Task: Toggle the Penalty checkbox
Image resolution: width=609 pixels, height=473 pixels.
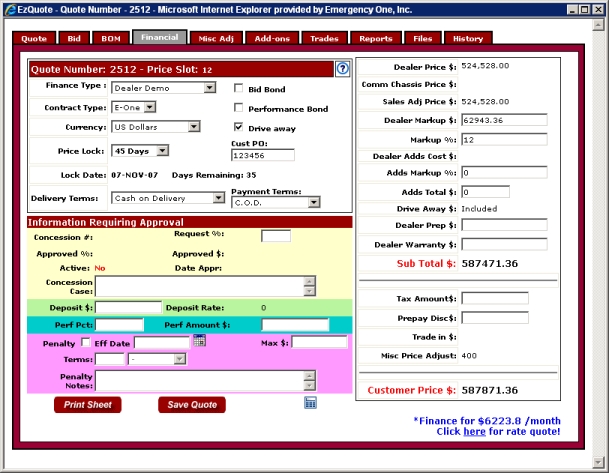Action: [85, 342]
